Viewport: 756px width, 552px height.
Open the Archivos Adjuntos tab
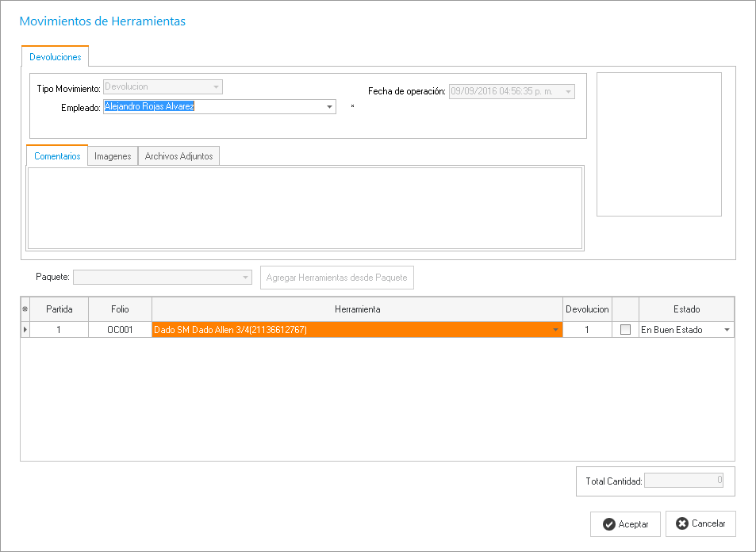tap(178, 156)
